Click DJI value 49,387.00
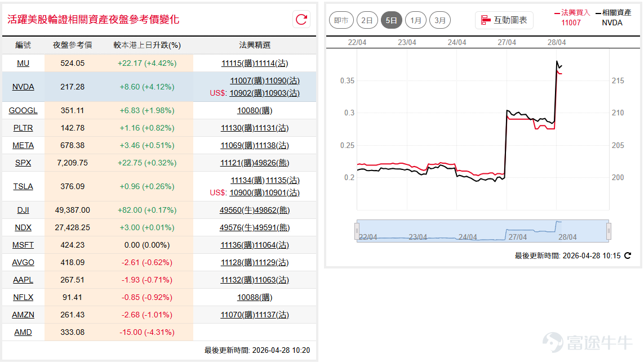The width and height of the screenshot is (644, 363). (72, 210)
